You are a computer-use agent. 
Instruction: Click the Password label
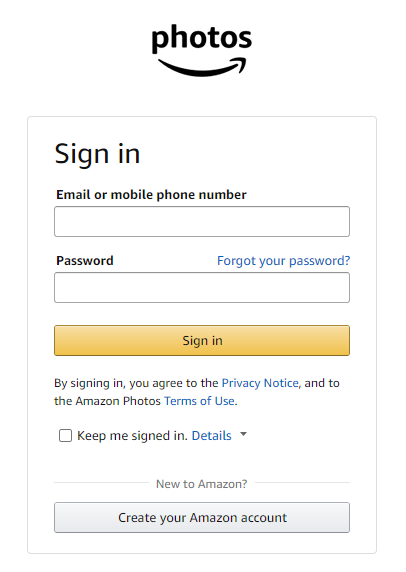click(x=85, y=261)
